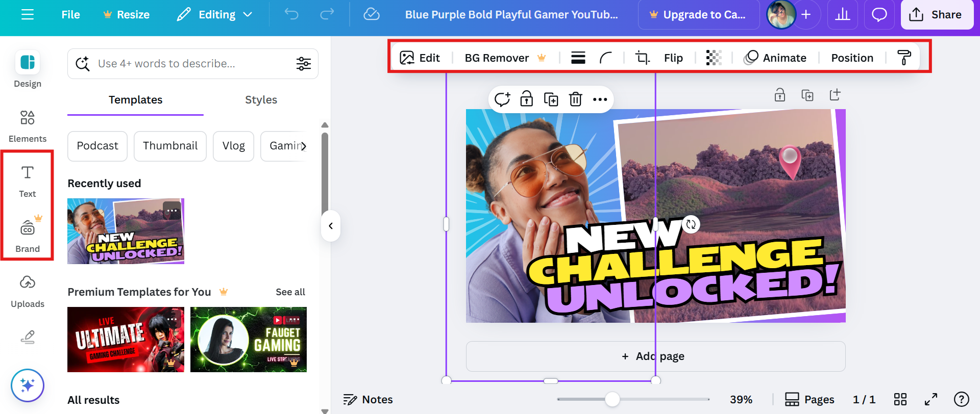Open the border style lines icon
This screenshot has width=980, height=414.
pos(578,58)
